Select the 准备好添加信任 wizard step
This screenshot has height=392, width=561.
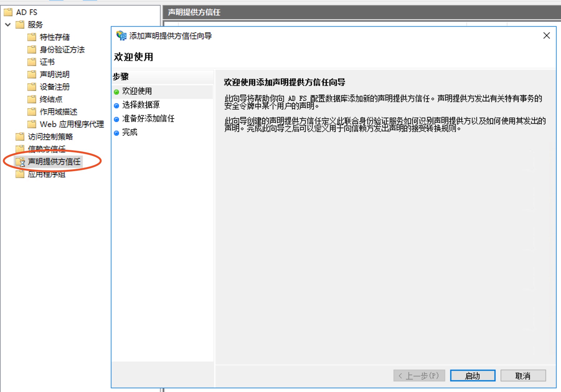(x=148, y=119)
